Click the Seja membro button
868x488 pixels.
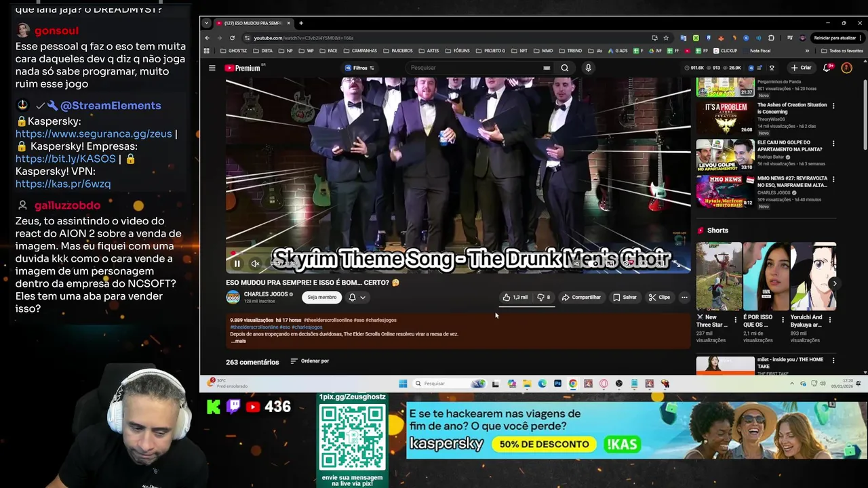click(321, 297)
